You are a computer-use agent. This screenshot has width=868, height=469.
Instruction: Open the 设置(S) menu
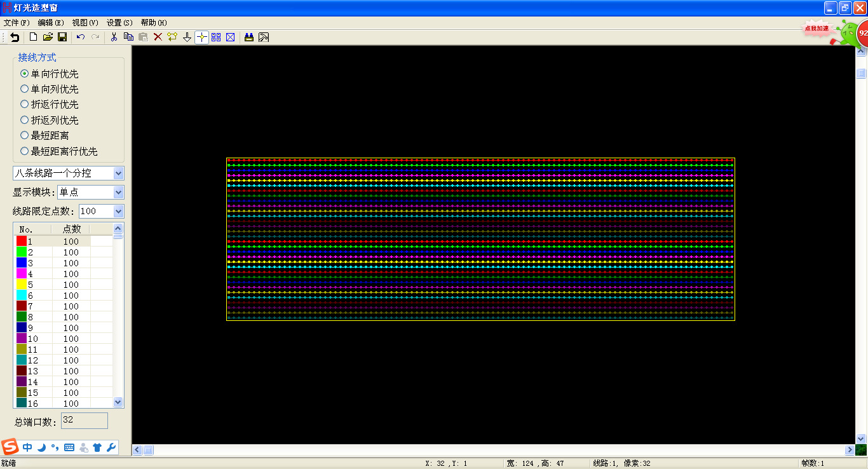pyautogui.click(x=119, y=22)
